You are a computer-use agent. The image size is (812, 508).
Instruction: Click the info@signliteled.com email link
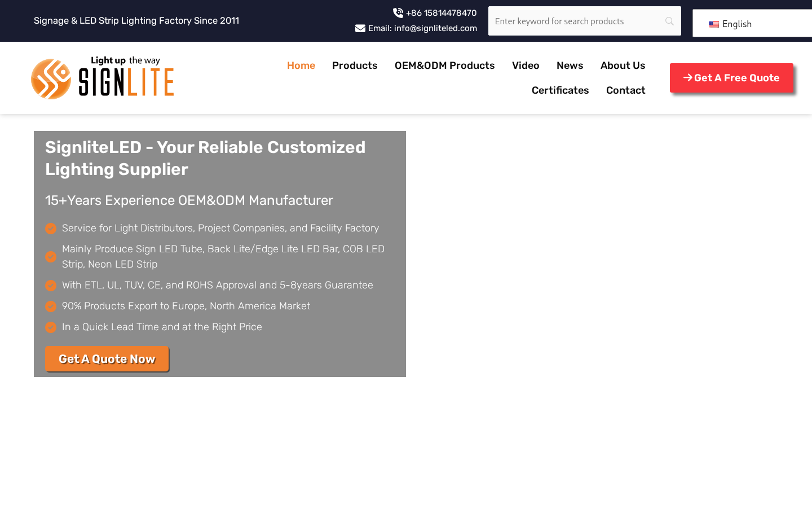point(435,28)
